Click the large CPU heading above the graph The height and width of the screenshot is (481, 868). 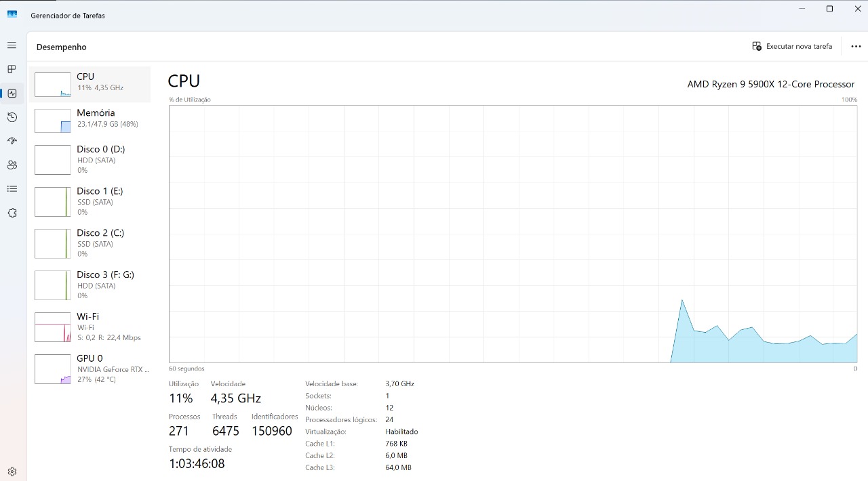(x=184, y=81)
